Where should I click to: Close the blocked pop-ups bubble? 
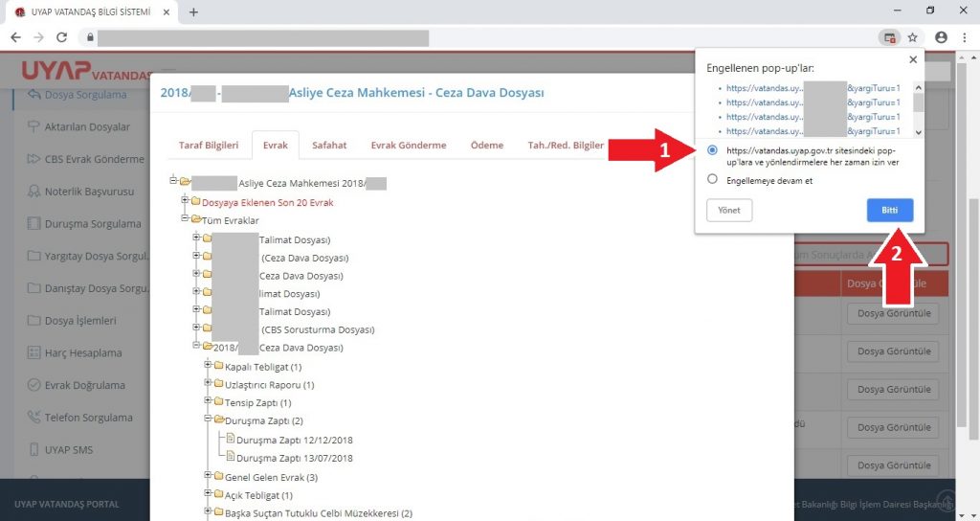pyautogui.click(x=912, y=59)
